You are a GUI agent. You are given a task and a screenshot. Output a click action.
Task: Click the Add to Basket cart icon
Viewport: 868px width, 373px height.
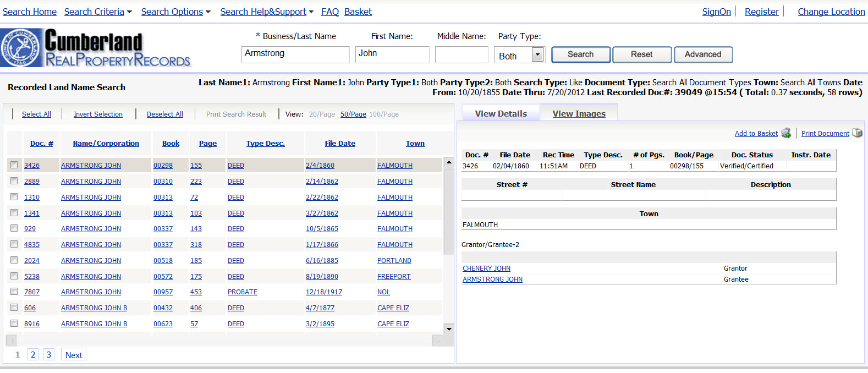[x=786, y=133]
